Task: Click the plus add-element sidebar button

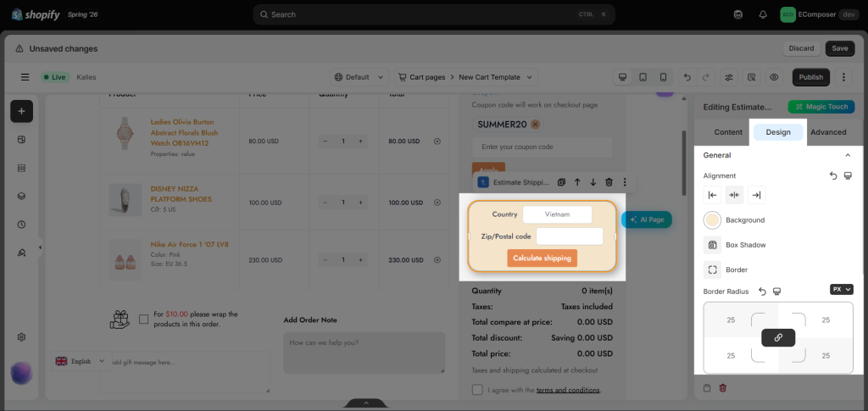Action: point(21,111)
